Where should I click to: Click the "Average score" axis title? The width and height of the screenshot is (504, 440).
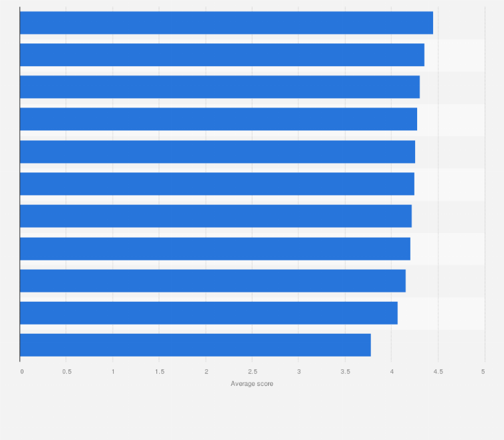point(252,384)
